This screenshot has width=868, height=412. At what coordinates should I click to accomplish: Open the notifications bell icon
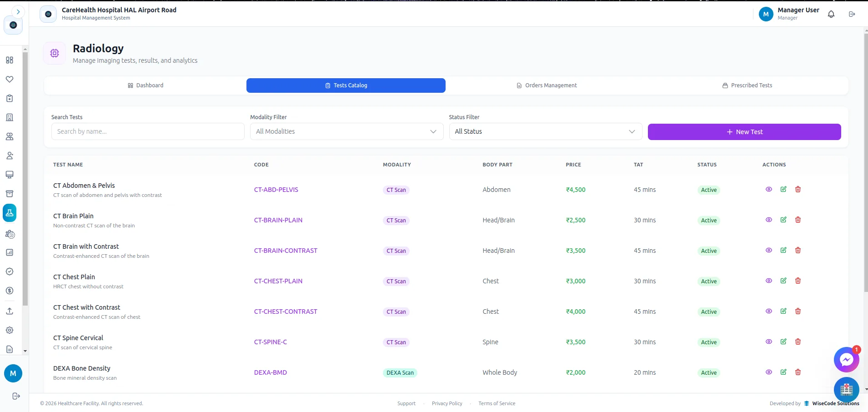click(831, 14)
